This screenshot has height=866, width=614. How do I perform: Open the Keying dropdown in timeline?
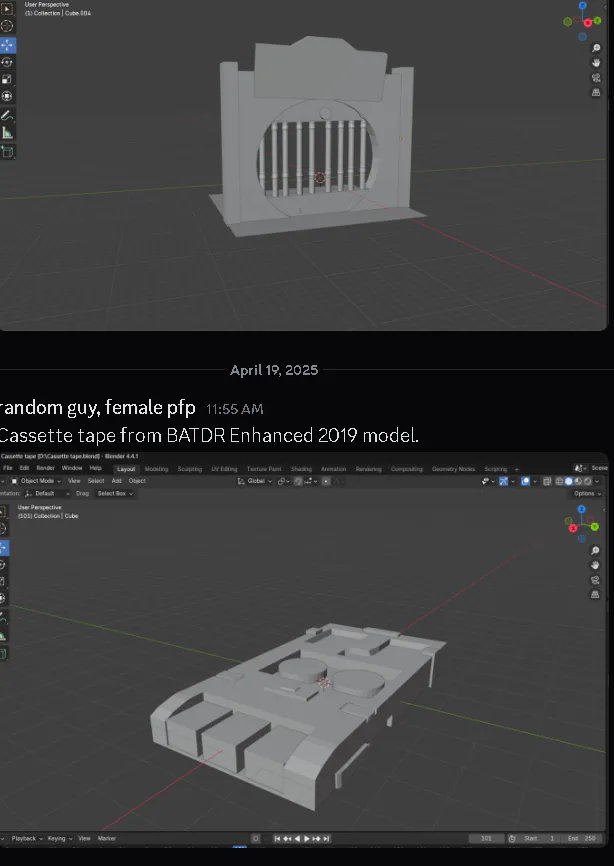[60, 838]
